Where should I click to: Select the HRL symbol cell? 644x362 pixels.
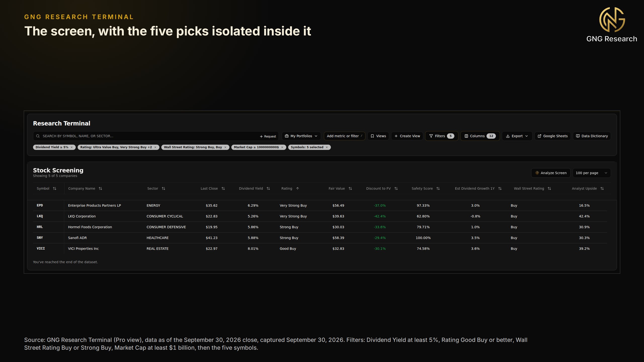(40, 227)
